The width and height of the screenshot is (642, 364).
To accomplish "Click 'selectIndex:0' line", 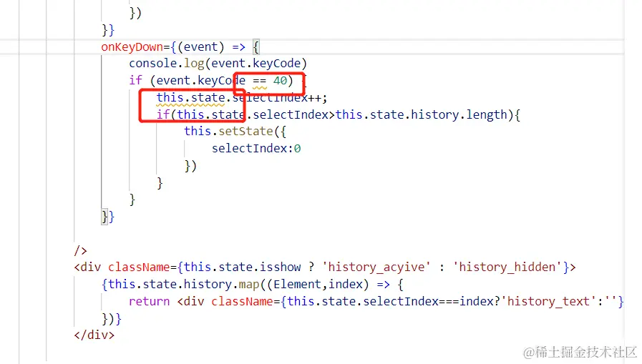I will tap(256, 148).
